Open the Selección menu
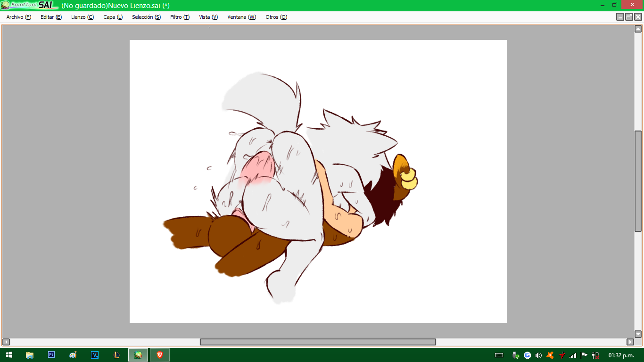The height and width of the screenshot is (362, 644). click(146, 17)
